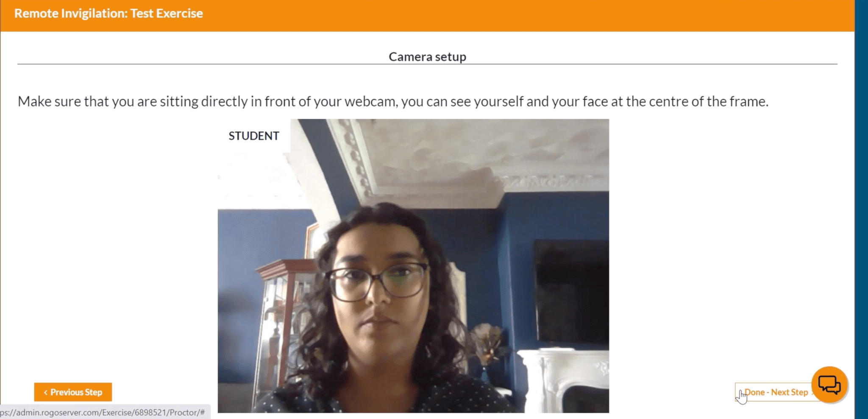Go back using the Previous Step button
Screen dimensions: 868x419
(x=73, y=392)
